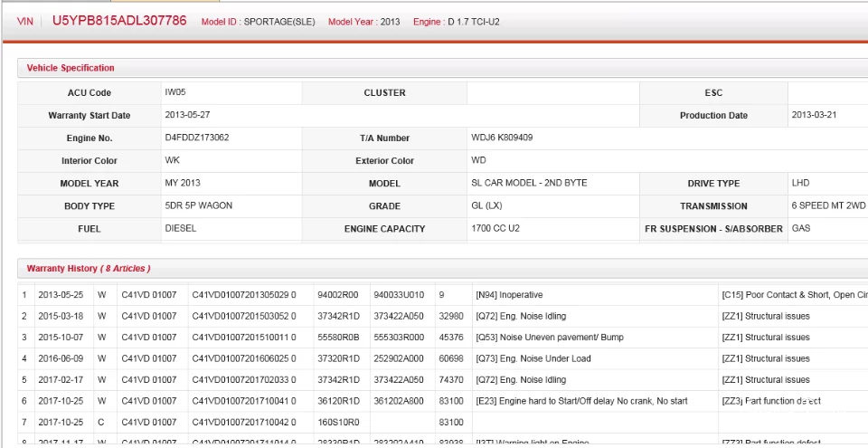Pick the warranty entry dated 2016-06-09

click(61, 358)
